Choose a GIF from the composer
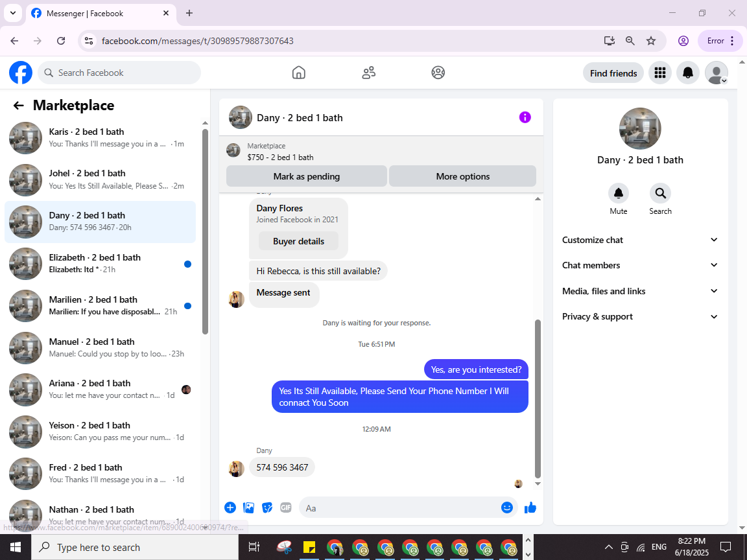The width and height of the screenshot is (747, 560). pos(286,507)
